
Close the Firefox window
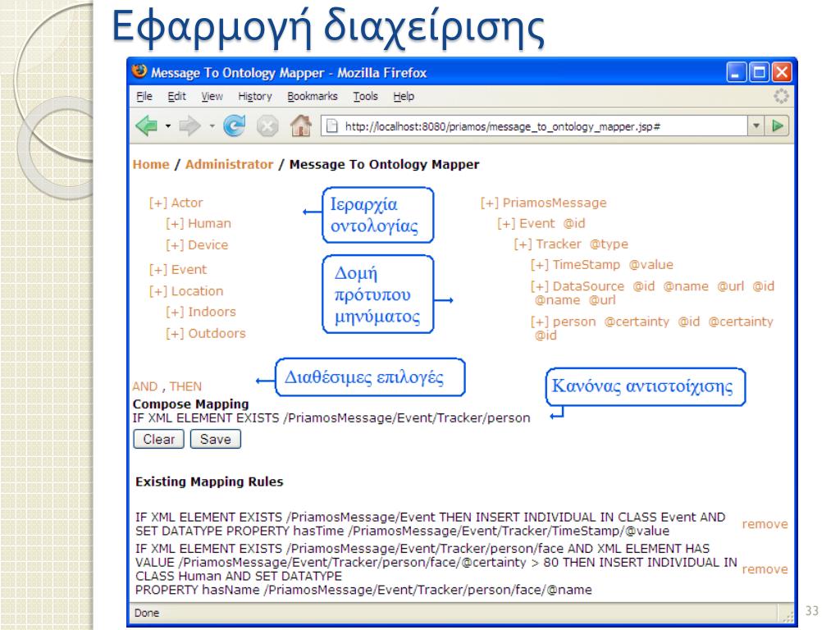coord(782,72)
